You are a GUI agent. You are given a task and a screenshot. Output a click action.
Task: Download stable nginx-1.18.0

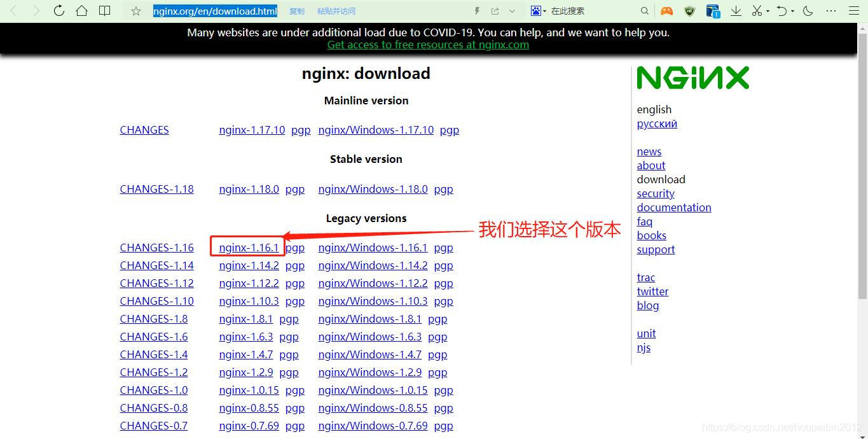point(249,189)
